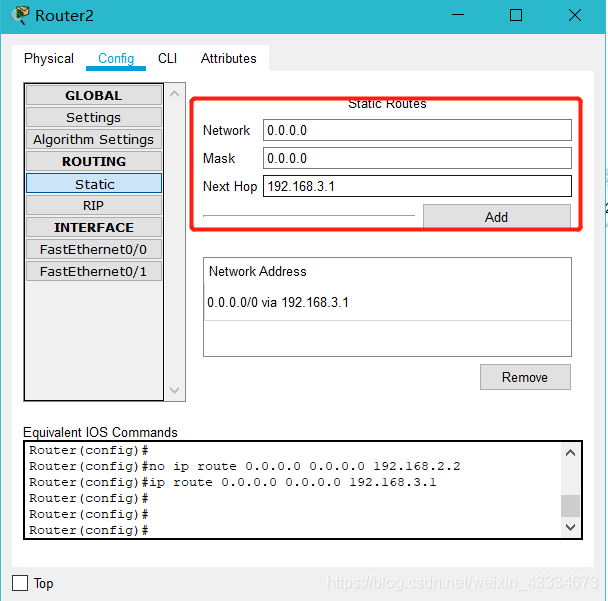Click the INTERFACE section header

(94, 227)
